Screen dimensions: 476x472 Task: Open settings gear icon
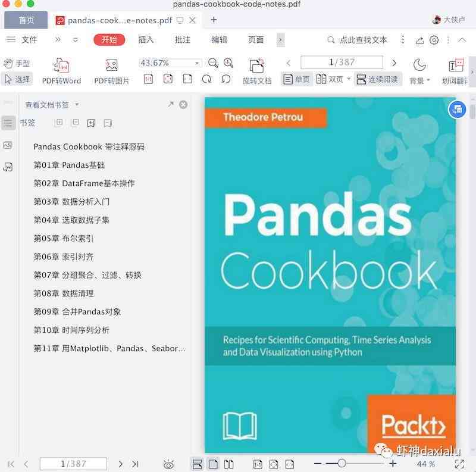(x=434, y=40)
